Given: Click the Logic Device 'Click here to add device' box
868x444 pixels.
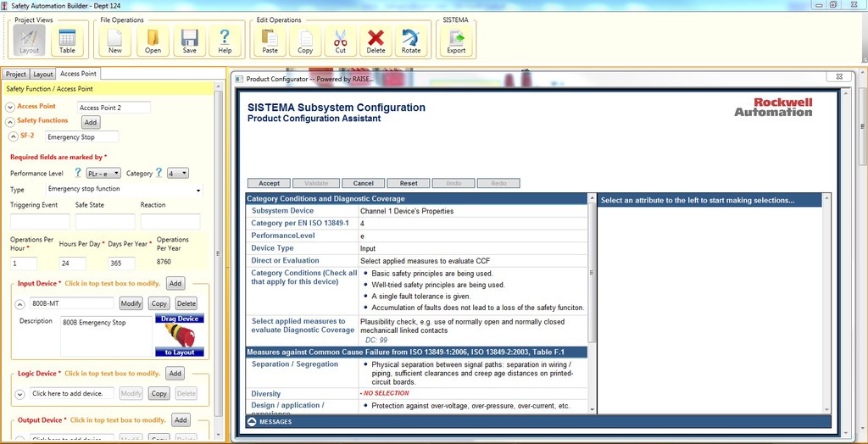Looking at the screenshot, I should (72, 394).
